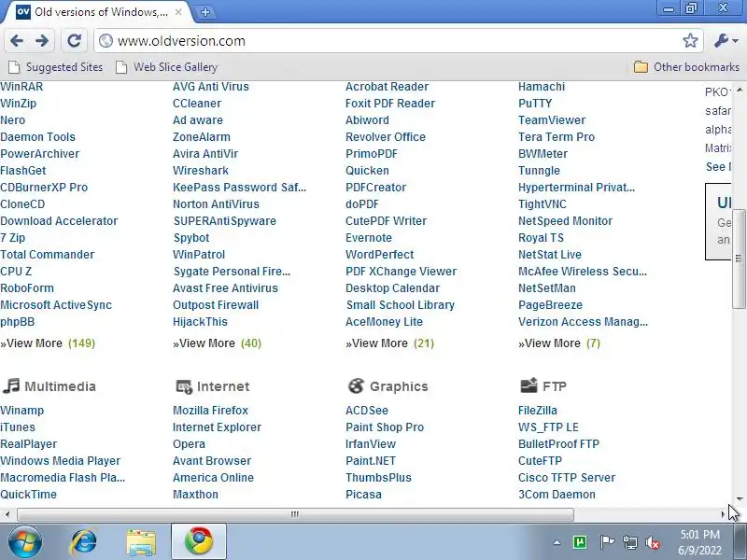Screen dimensions: 747x560
Task: Open the ACDSee link
Action: (367, 411)
